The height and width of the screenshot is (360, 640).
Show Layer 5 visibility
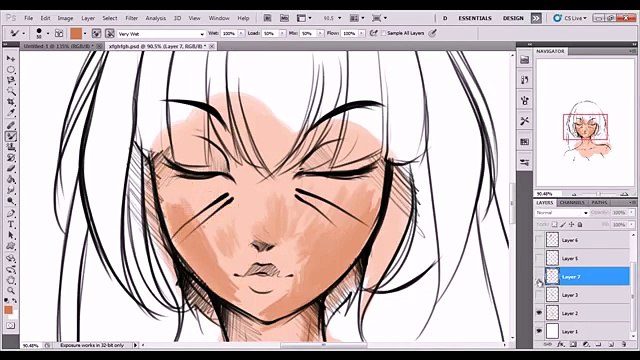pyautogui.click(x=539, y=258)
